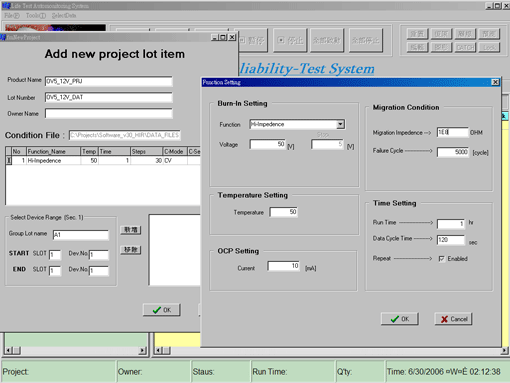
Task: Click the new project dialog title icon
Action: tap(3, 37)
